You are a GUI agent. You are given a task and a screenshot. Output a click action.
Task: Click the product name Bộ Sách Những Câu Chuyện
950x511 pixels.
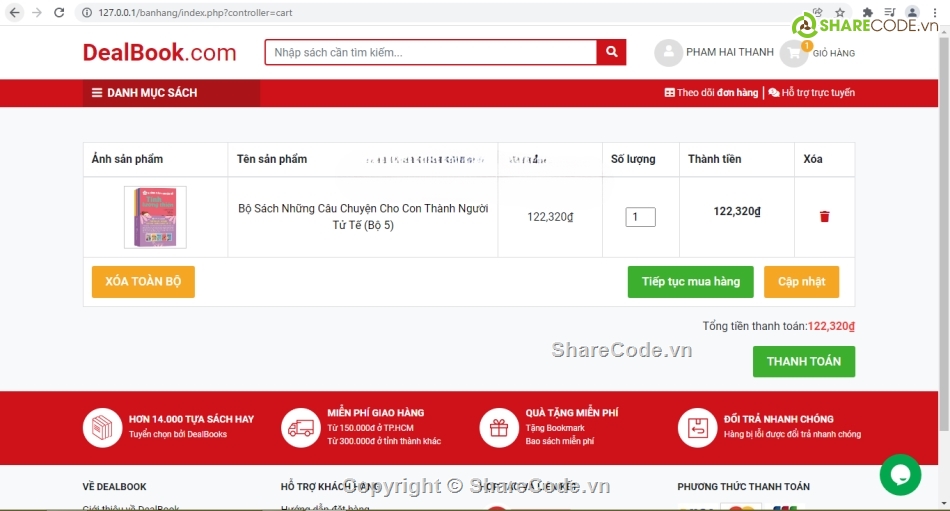pos(363,216)
